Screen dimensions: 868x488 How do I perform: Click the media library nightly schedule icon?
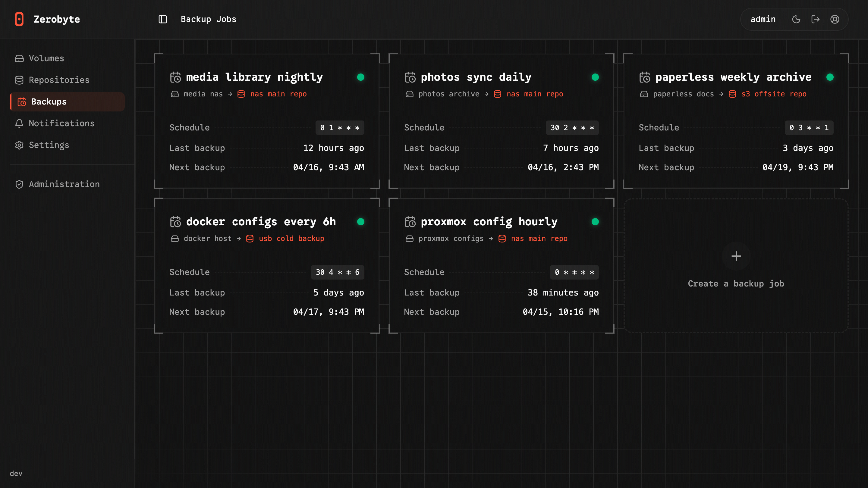pos(175,77)
